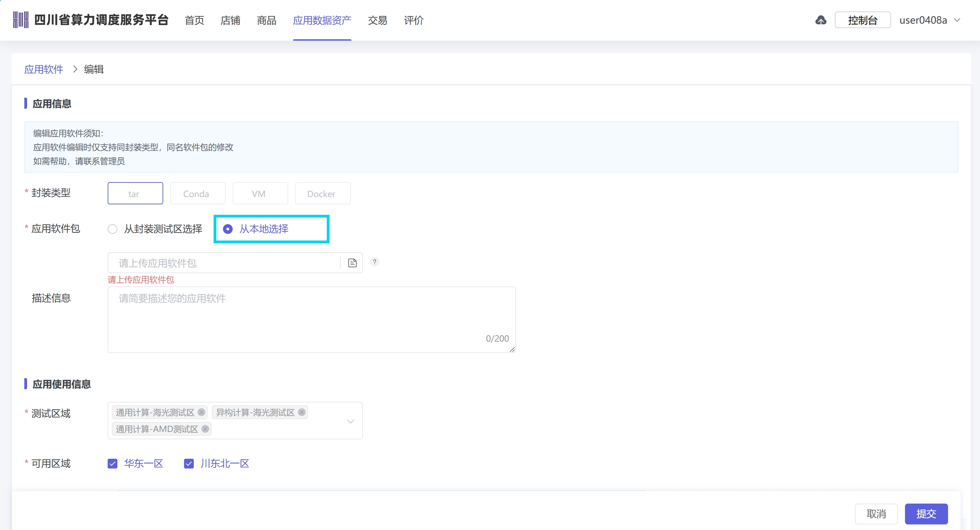
Task: Click the 编辑应用软件须知 notice text
Action: 68,133
